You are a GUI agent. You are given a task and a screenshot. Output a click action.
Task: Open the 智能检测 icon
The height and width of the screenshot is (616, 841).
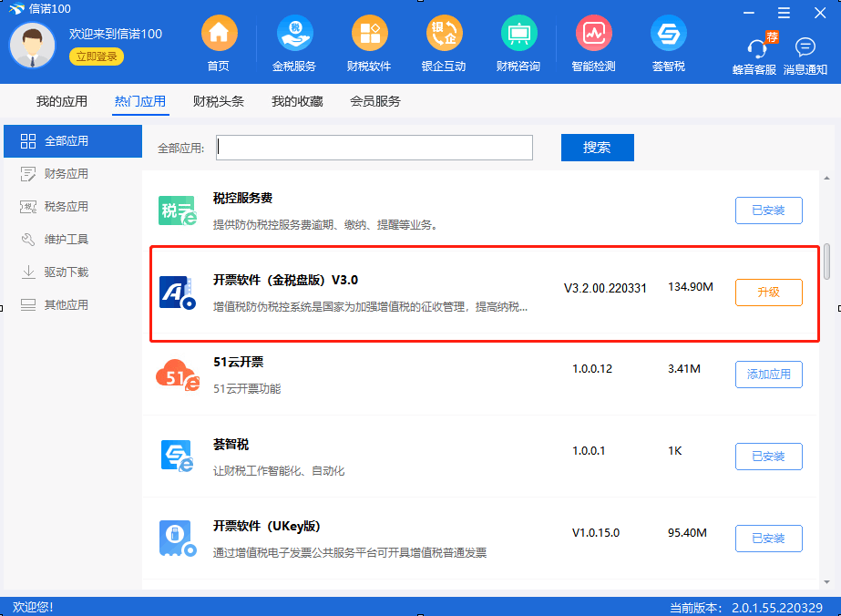tap(594, 34)
